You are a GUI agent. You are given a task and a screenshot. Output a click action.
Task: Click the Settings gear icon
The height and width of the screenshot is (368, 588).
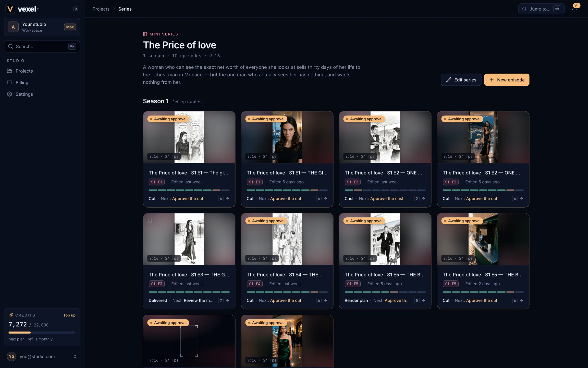(x=10, y=94)
